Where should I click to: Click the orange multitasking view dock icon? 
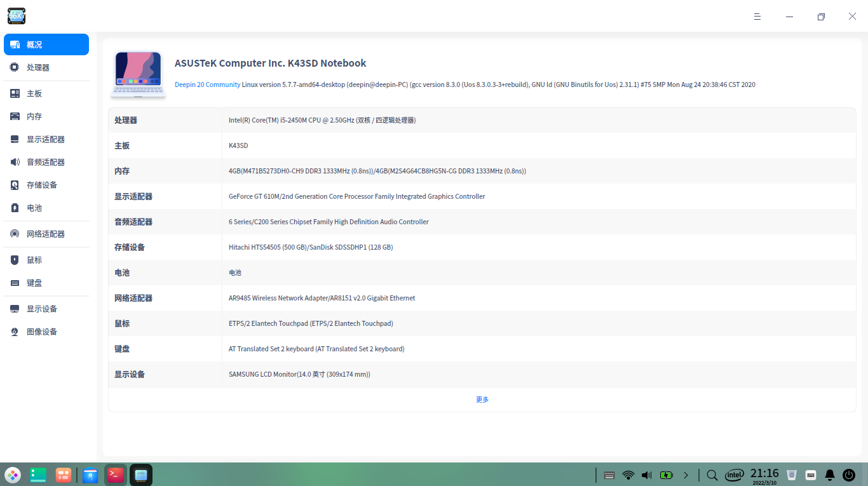click(64, 475)
